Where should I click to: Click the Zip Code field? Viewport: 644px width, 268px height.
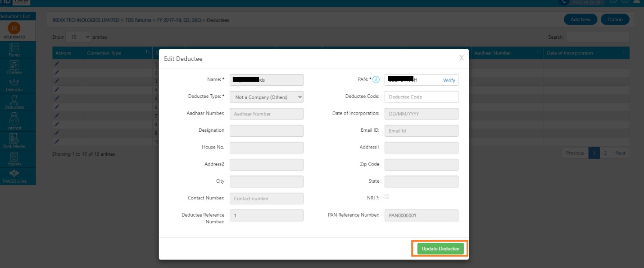click(422, 165)
